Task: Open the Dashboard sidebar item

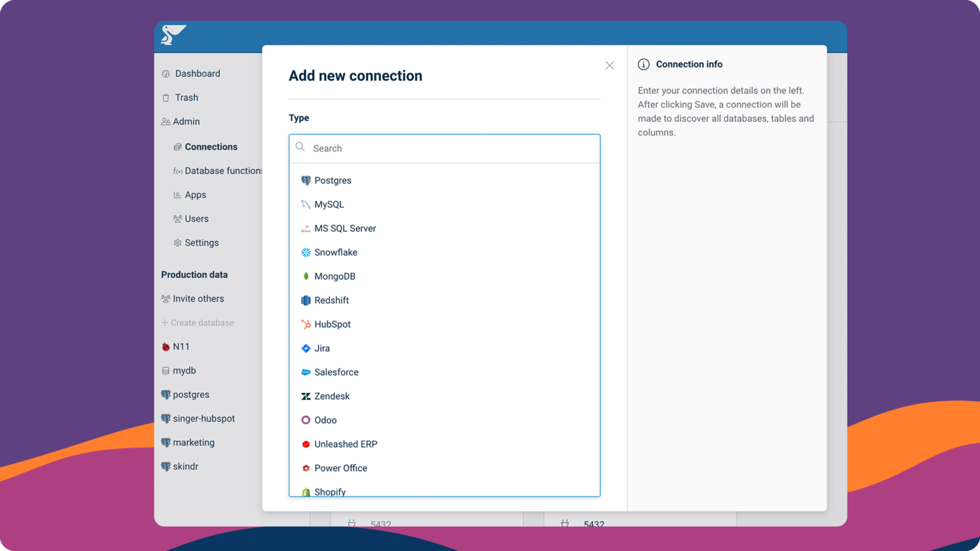Action: coord(197,74)
